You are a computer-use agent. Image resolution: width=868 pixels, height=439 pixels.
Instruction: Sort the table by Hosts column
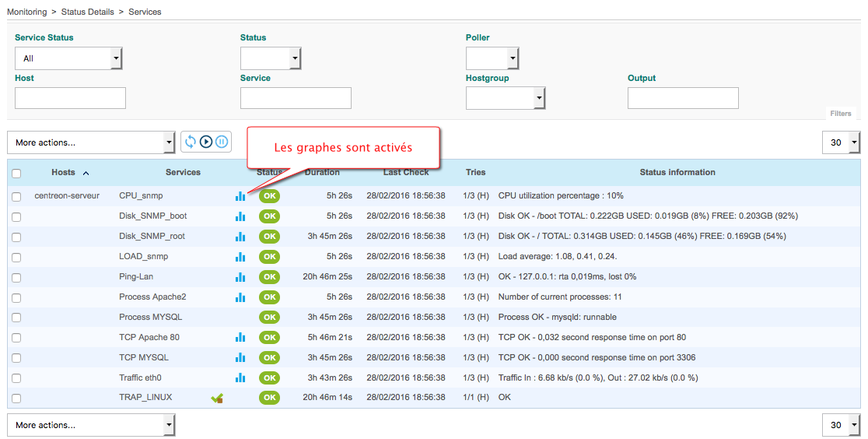point(64,173)
